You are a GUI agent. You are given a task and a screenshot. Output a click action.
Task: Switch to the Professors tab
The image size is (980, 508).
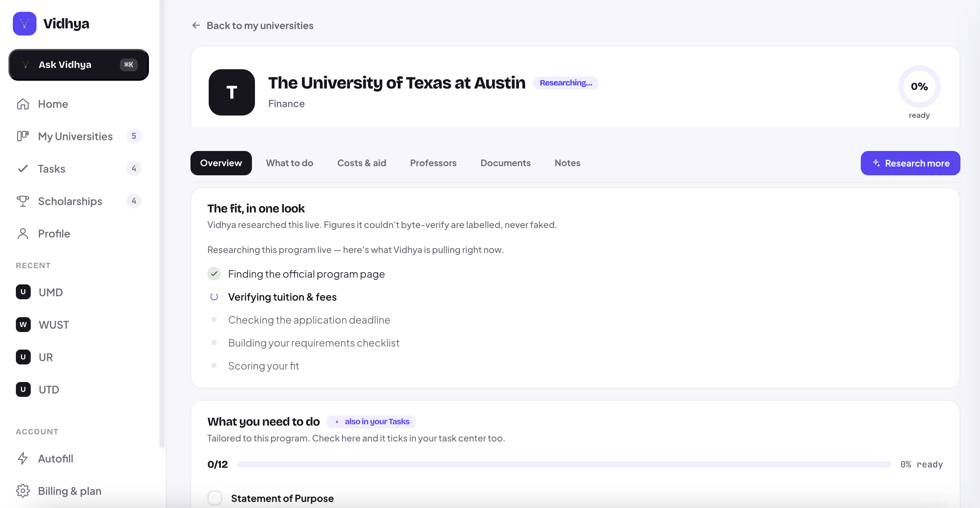click(433, 163)
